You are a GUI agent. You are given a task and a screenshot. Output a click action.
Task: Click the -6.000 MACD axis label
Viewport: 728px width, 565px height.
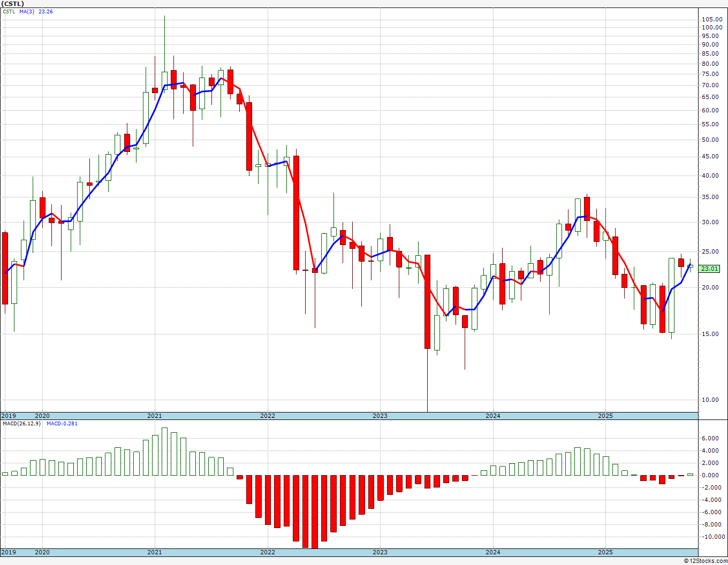tap(711, 513)
